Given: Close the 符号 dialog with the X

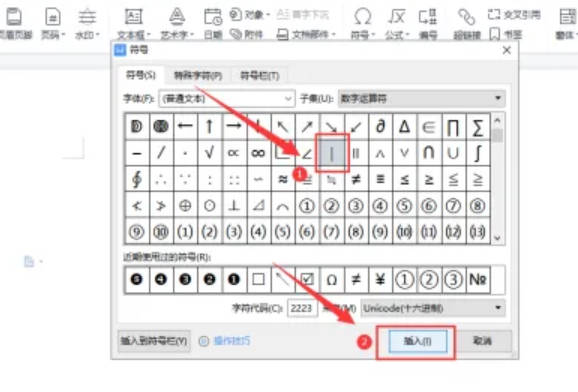Looking at the screenshot, I should [507, 50].
